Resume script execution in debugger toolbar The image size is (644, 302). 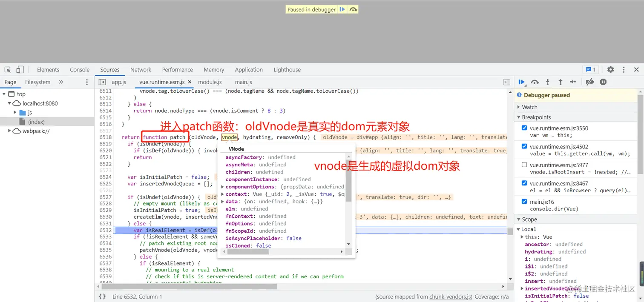(522, 82)
